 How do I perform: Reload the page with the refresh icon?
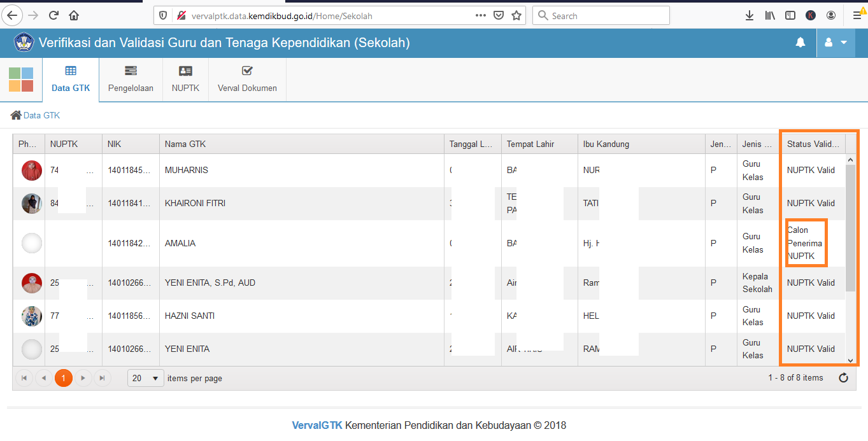coord(53,15)
